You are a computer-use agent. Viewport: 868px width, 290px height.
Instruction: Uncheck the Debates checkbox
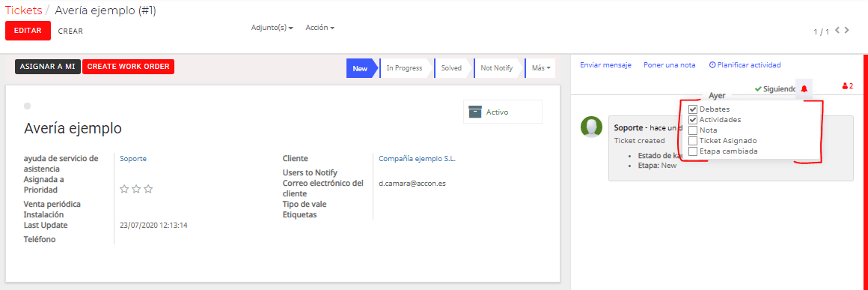pos(692,109)
